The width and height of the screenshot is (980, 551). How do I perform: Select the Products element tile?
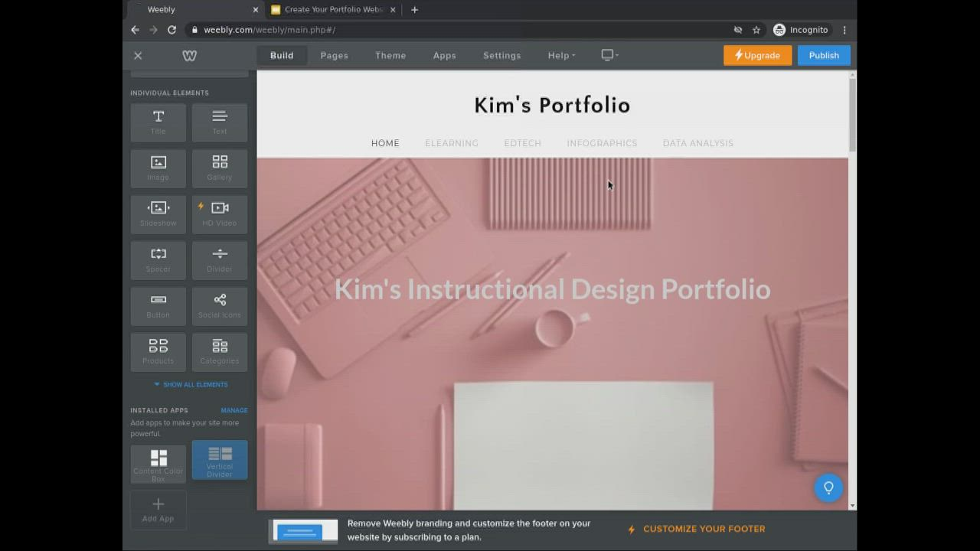[x=158, y=352]
